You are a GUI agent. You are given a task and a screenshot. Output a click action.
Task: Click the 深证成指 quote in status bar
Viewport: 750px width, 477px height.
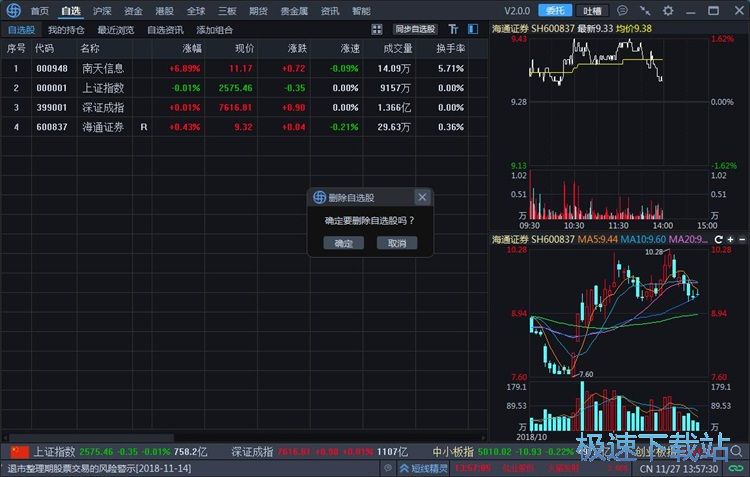pos(319,451)
